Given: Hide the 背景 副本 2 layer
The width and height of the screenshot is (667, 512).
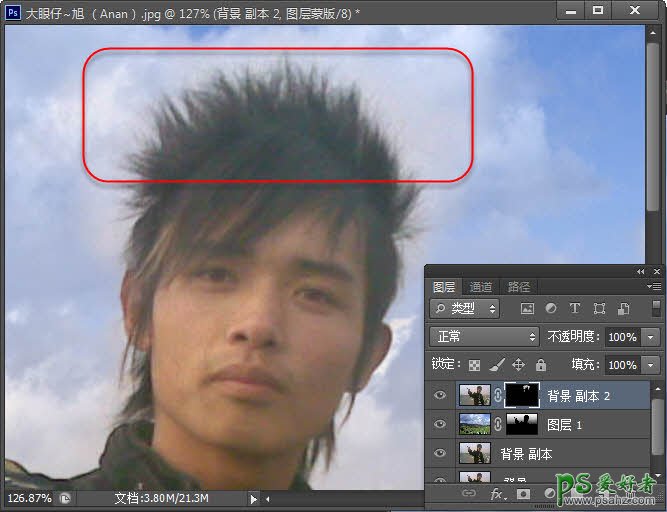Looking at the screenshot, I should tap(441, 395).
